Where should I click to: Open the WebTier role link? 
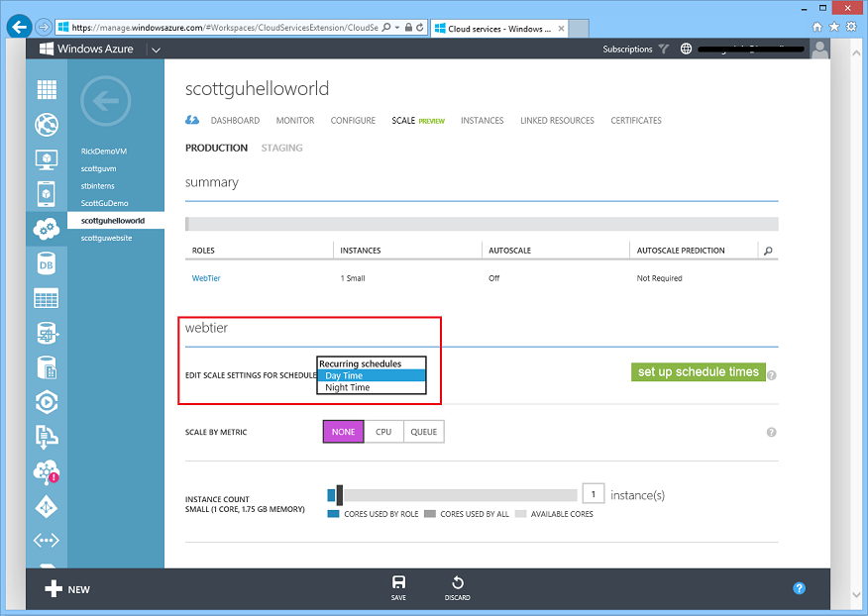(x=206, y=278)
